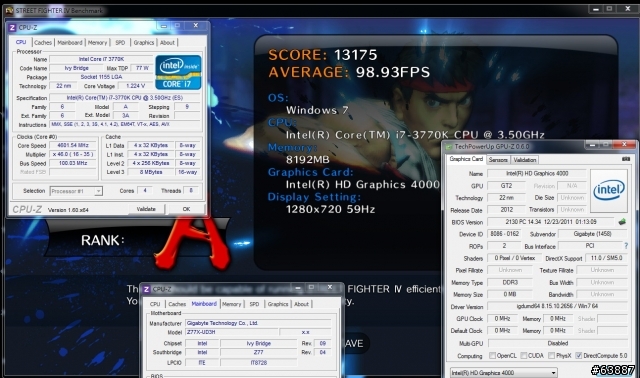The height and width of the screenshot is (378, 640).
Task: Enable the PhysX checkbox in GPU-Z
Action: 551,356
